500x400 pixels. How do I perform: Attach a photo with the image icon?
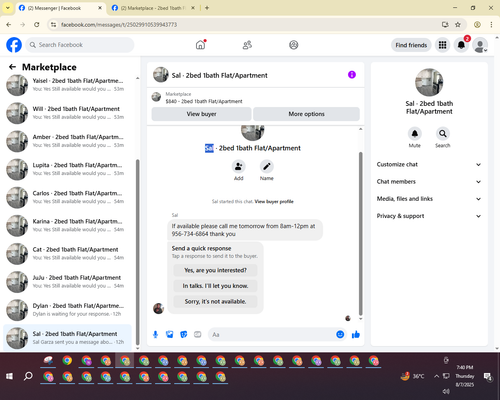tap(170, 334)
